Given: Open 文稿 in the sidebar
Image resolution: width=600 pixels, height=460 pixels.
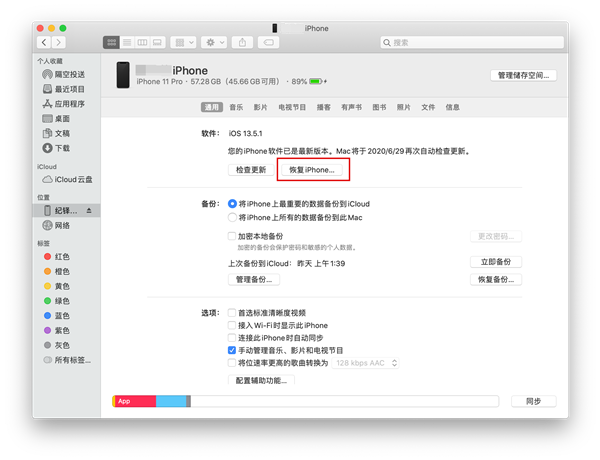Looking at the screenshot, I should (x=56, y=133).
